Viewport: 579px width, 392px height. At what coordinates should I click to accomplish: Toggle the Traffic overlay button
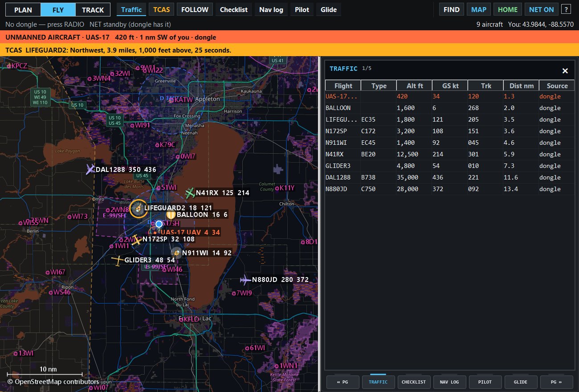point(131,9)
